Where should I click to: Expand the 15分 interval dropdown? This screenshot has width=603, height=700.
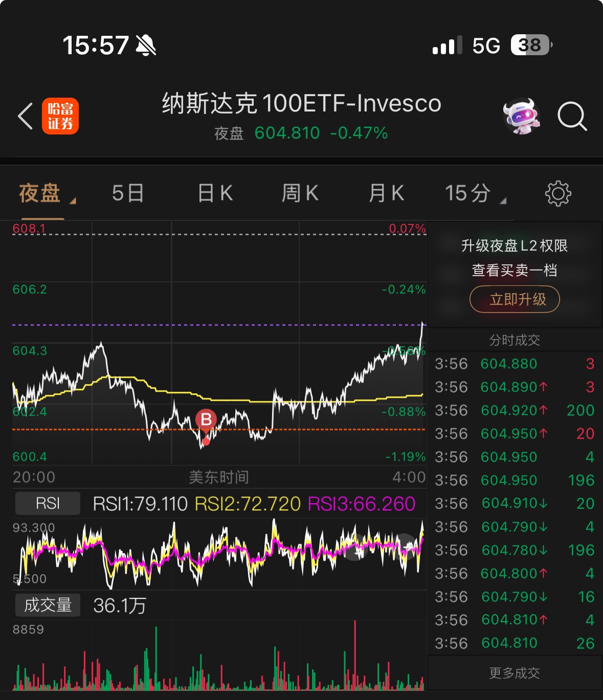[474, 194]
